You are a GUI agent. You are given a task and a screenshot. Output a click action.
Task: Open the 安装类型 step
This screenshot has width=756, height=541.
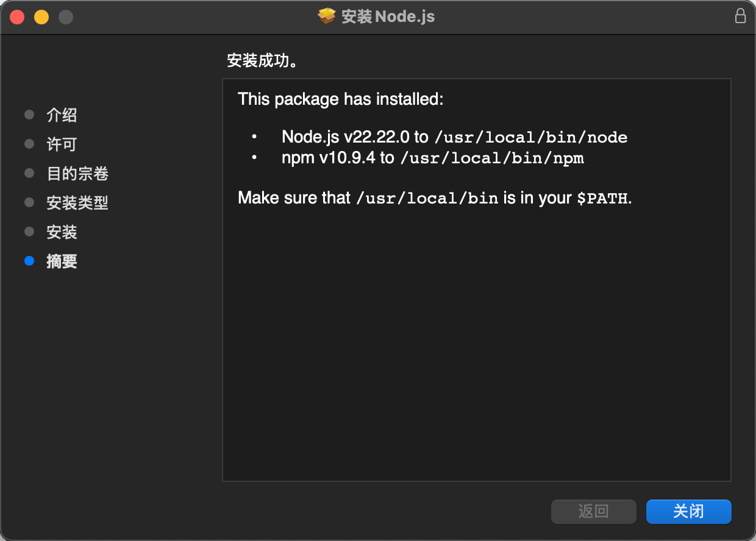[77, 203]
